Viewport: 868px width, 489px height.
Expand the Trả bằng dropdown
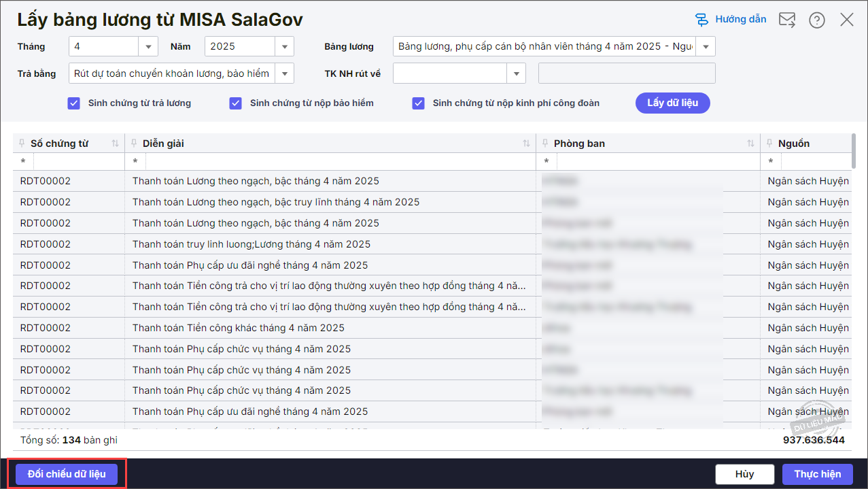[284, 73]
